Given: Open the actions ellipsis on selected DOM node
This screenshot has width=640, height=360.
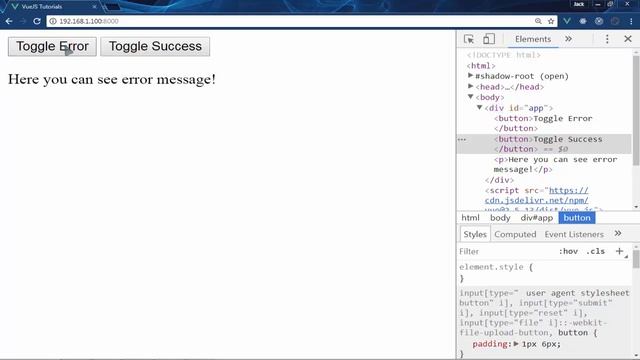Looking at the screenshot, I should click(462, 140).
